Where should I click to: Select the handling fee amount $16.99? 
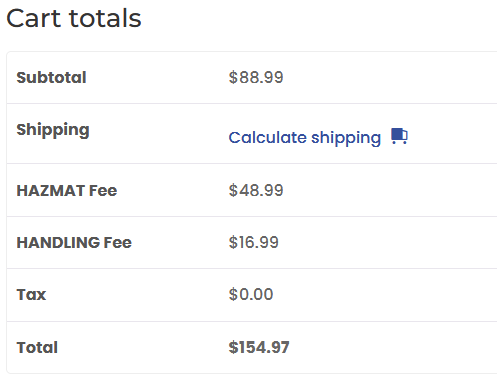click(254, 242)
